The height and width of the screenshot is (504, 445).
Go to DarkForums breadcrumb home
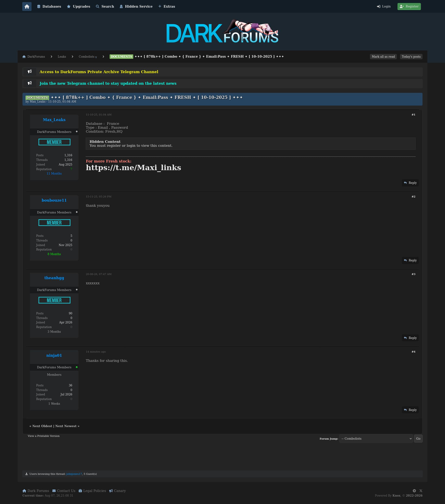34,57
